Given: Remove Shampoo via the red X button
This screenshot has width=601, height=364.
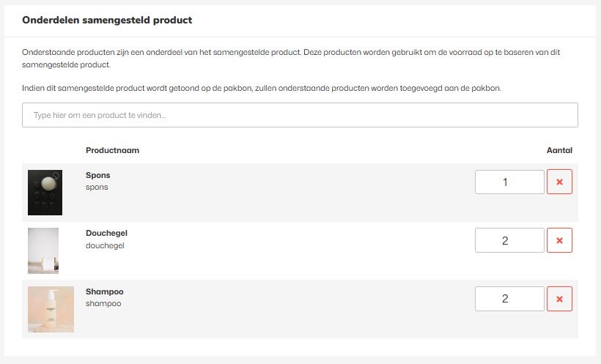Looking at the screenshot, I should pos(559,299).
